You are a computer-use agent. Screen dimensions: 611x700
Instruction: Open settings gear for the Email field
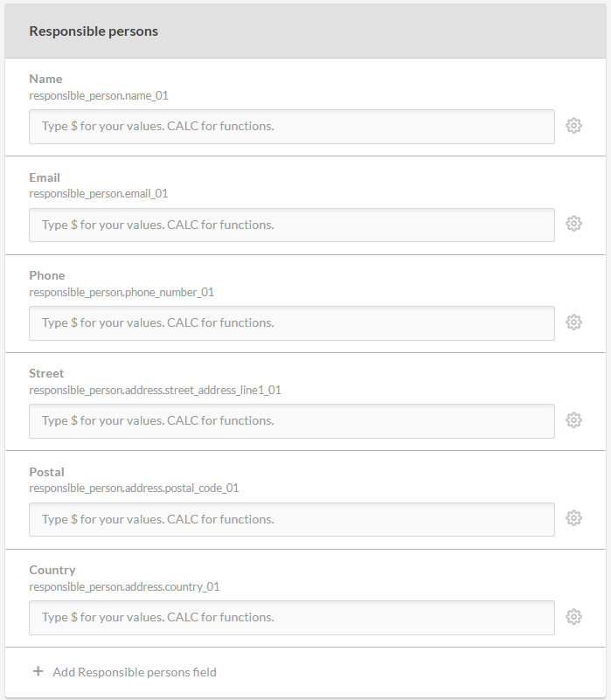coord(573,224)
